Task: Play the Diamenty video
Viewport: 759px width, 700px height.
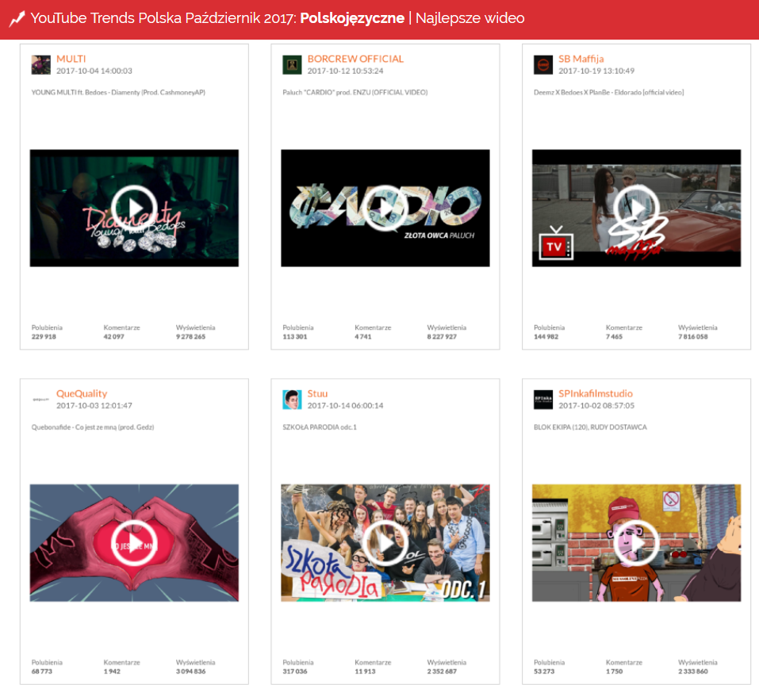Action: click(134, 208)
